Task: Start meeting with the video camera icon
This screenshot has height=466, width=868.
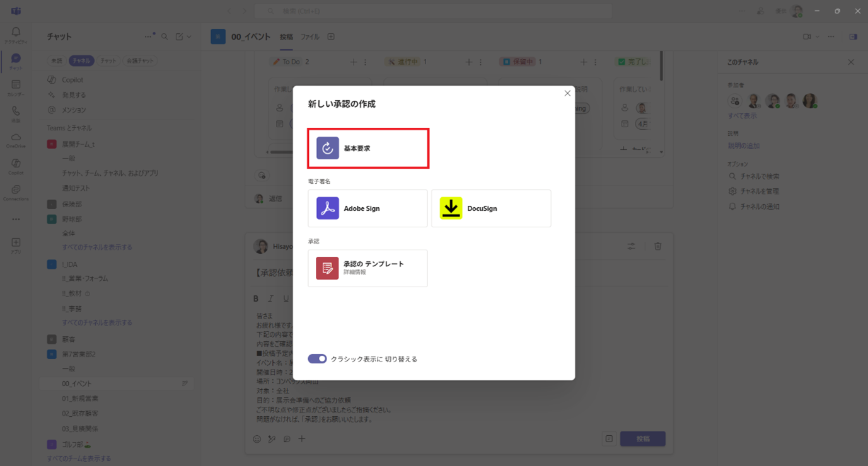Action: 807,37
